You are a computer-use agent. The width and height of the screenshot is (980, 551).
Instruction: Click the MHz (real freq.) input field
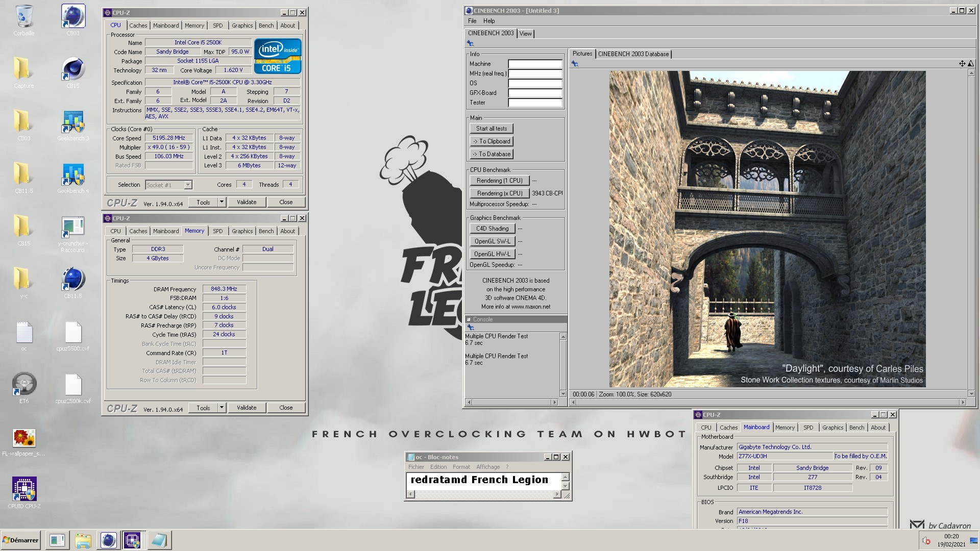(x=535, y=73)
